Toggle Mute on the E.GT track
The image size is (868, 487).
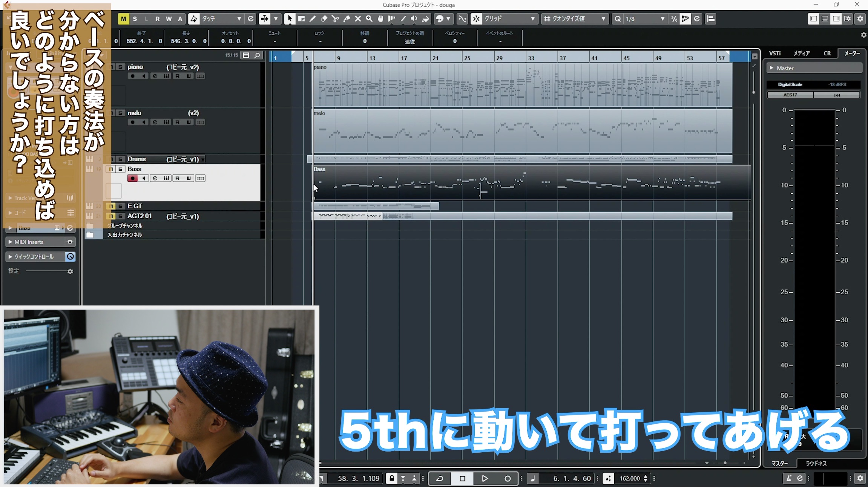[111, 206]
